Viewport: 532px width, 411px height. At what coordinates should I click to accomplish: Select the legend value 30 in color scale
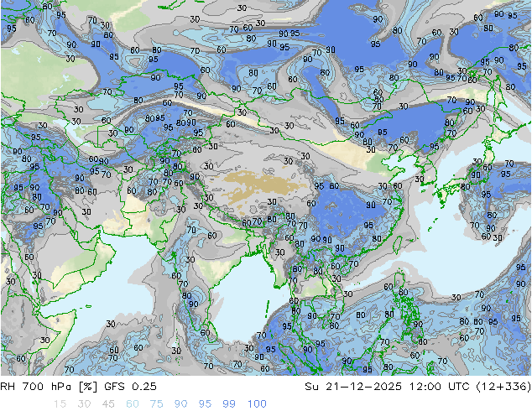[84, 404]
